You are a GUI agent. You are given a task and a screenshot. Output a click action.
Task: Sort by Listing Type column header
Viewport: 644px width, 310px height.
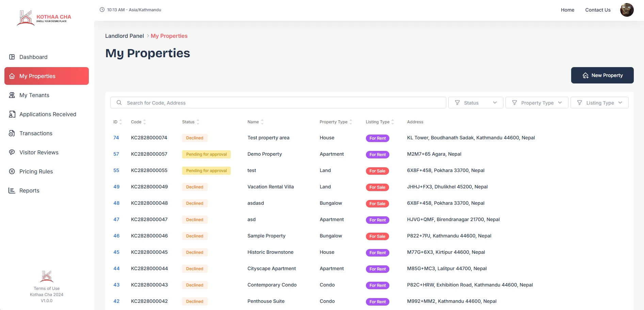(x=380, y=122)
